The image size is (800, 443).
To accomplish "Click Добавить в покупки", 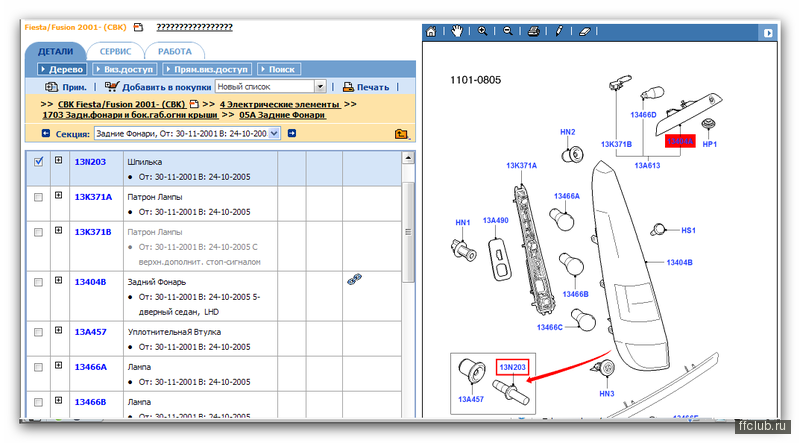I will pyautogui.click(x=166, y=87).
